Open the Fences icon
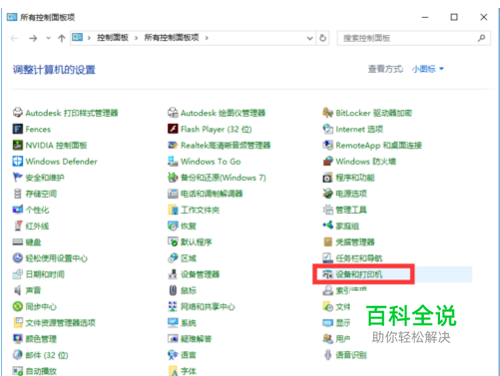The width and height of the screenshot is (500, 376). (18, 129)
